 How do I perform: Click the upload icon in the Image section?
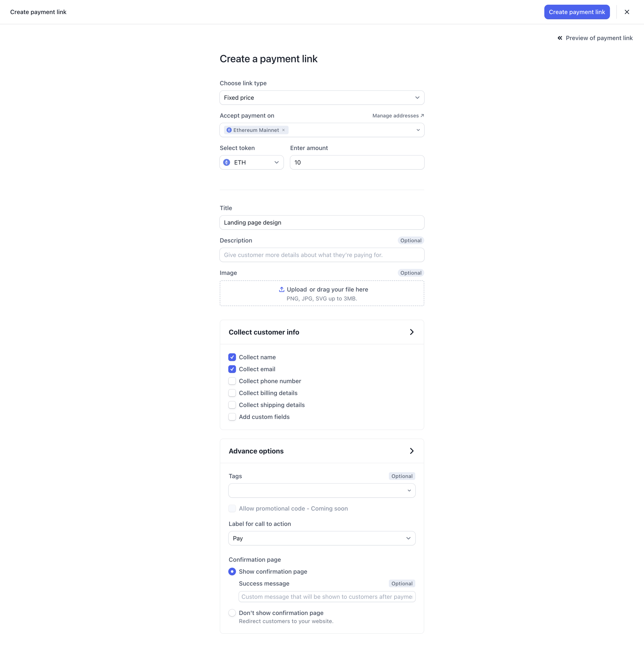click(x=281, y=289)
